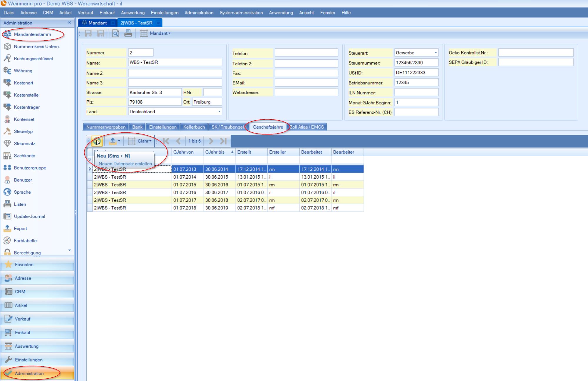Open Kontenset in sidebar
Viewport: 588px width, 381px height.
pos(24,119)
